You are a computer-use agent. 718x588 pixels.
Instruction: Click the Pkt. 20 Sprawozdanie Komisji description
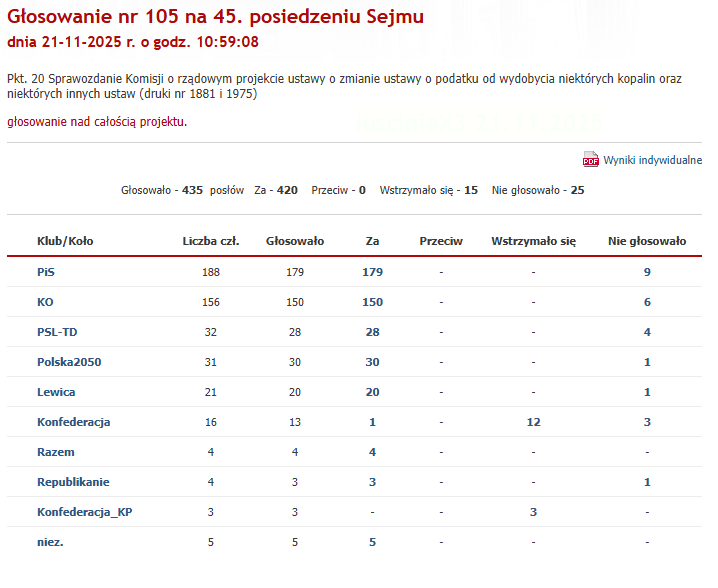[x=344, y=86]
